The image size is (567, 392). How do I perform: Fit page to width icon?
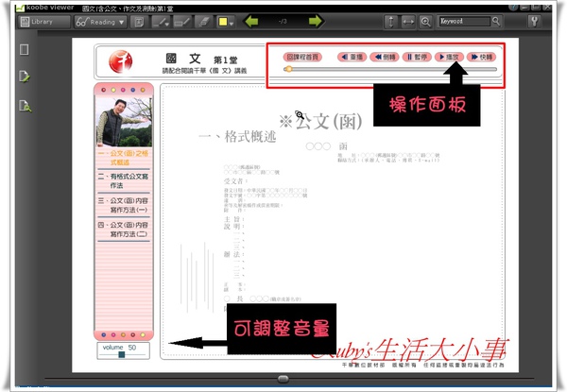point(408,22)
